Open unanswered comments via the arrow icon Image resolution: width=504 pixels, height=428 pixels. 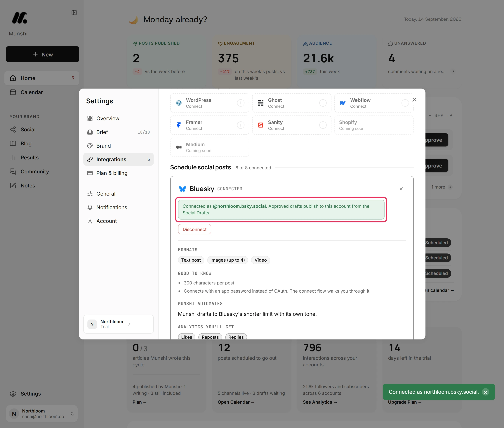(x=453, y=71)
